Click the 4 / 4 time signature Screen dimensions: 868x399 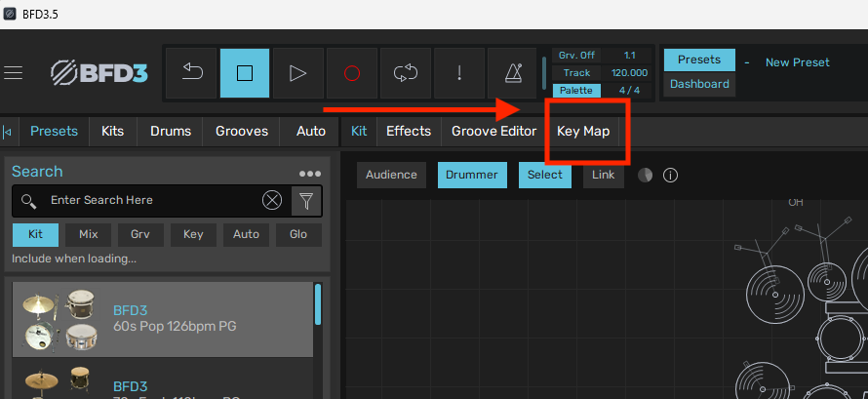point(629,90)
